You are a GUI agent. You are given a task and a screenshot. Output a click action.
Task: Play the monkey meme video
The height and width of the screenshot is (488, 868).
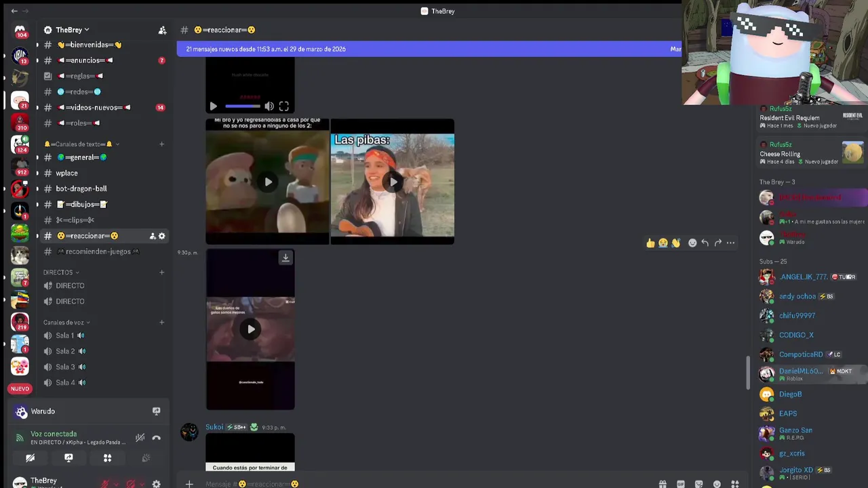click(268, 182)
